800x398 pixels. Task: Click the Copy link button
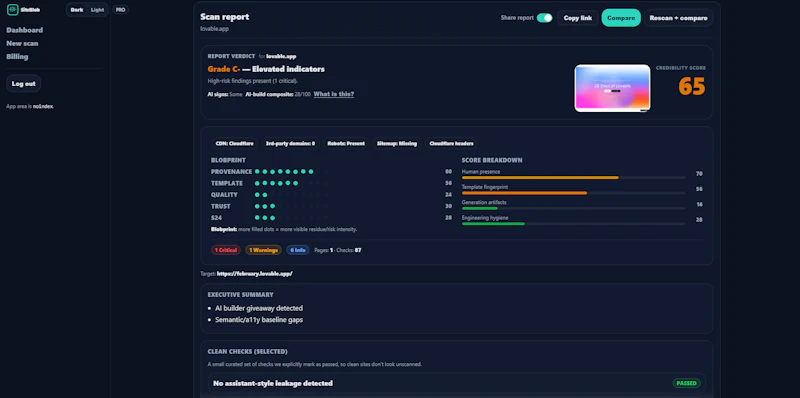tap(578, 18)
